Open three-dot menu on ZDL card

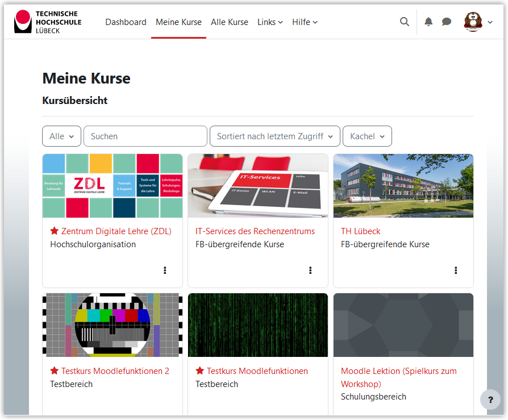tap(165, 271)
